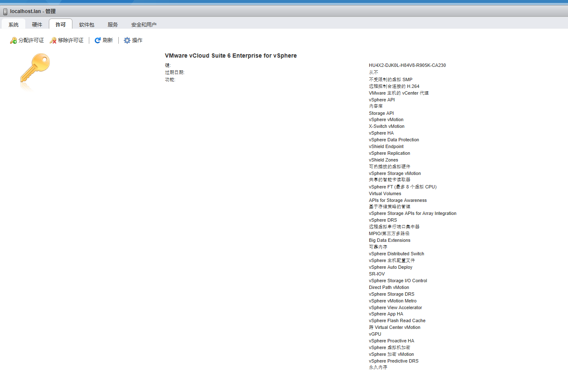Click the expiration value '从不'
This screenshot has width=568, height=392.
[373, 72]
